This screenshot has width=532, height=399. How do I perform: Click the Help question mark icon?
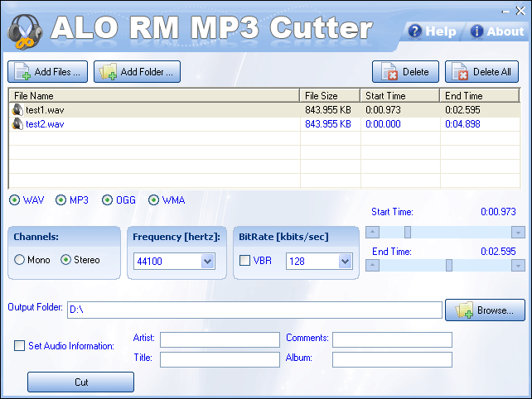coord(414,31)
